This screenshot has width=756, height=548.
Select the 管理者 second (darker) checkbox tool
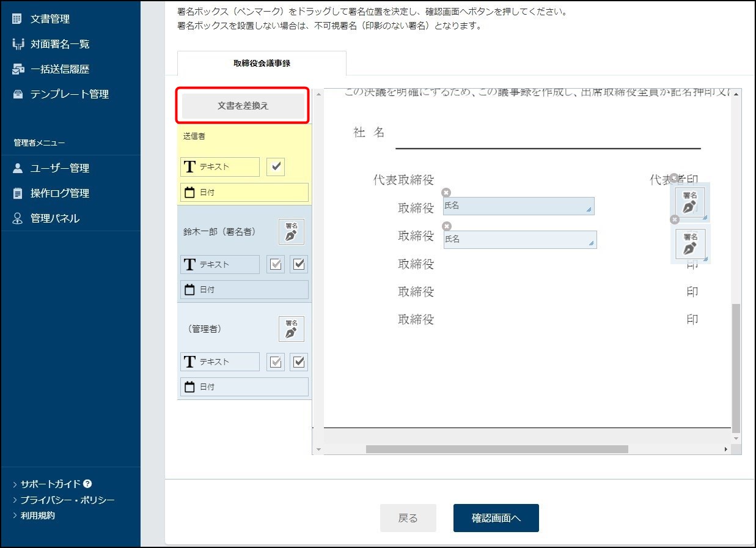299,361
